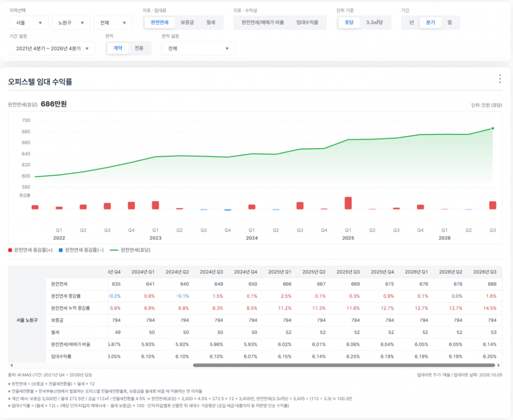Click the 53 monthly rent cell
The image size is (513, 420).
click(x=493, y=332)
